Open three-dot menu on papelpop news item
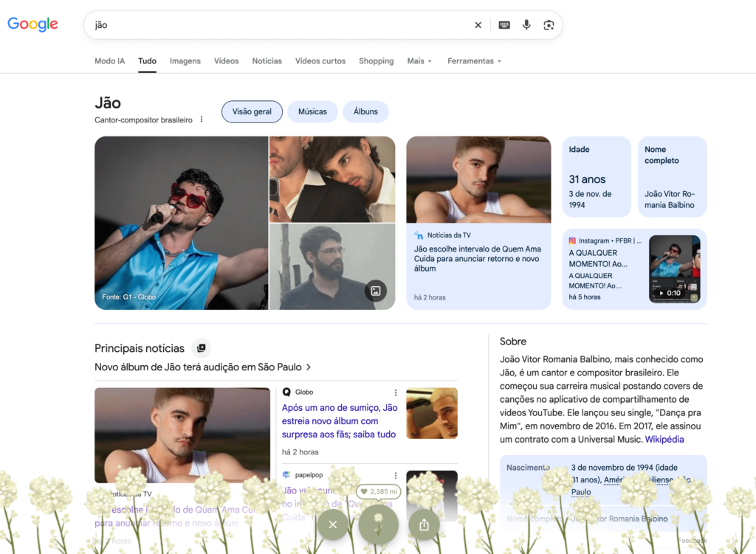 (x=396, y=475)
